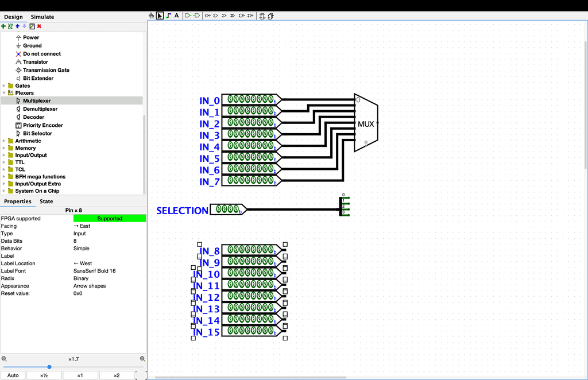Click the zoom level slider handle
This screenshot has width=588, height=380.
coord(49,367)
